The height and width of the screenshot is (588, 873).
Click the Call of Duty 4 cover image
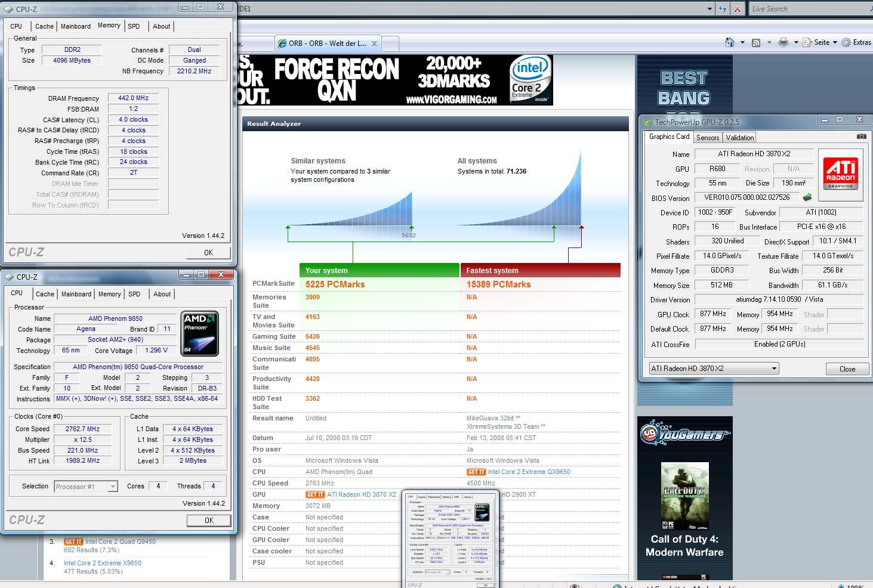point(685,496)
